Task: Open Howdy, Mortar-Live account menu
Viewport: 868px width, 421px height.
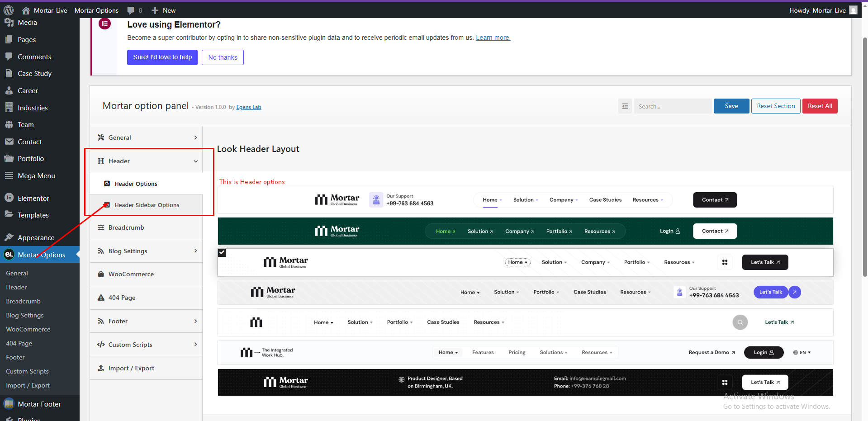Action: tap(823, 10)
